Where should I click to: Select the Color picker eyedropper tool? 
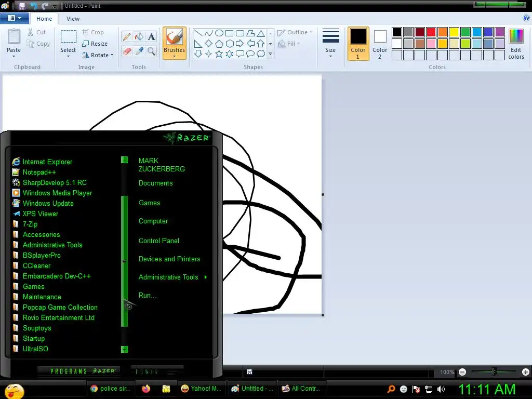click(139, 51)
